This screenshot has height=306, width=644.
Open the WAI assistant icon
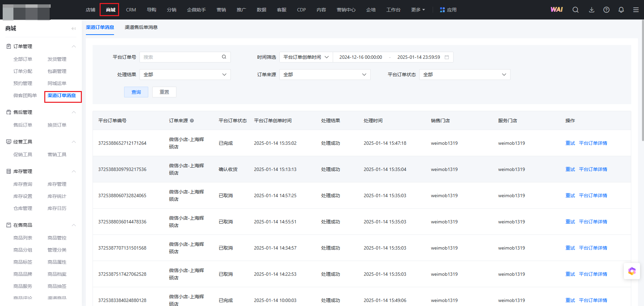click(x=556, y=10)
